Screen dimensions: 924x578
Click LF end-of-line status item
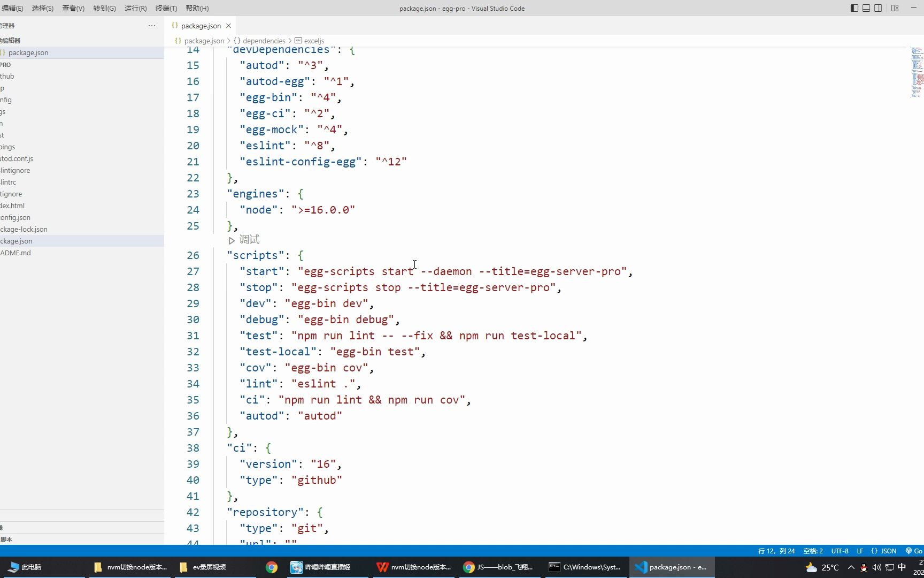click(x=860, y=551)
